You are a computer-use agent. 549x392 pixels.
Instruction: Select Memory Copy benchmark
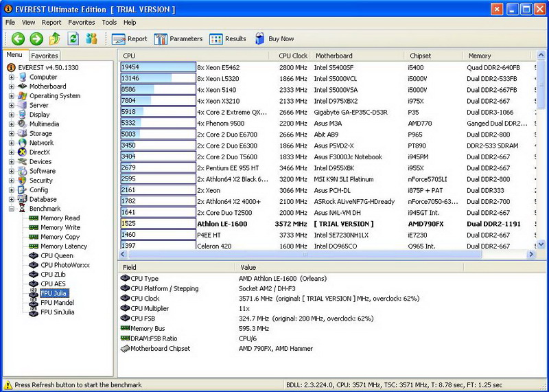60,237
